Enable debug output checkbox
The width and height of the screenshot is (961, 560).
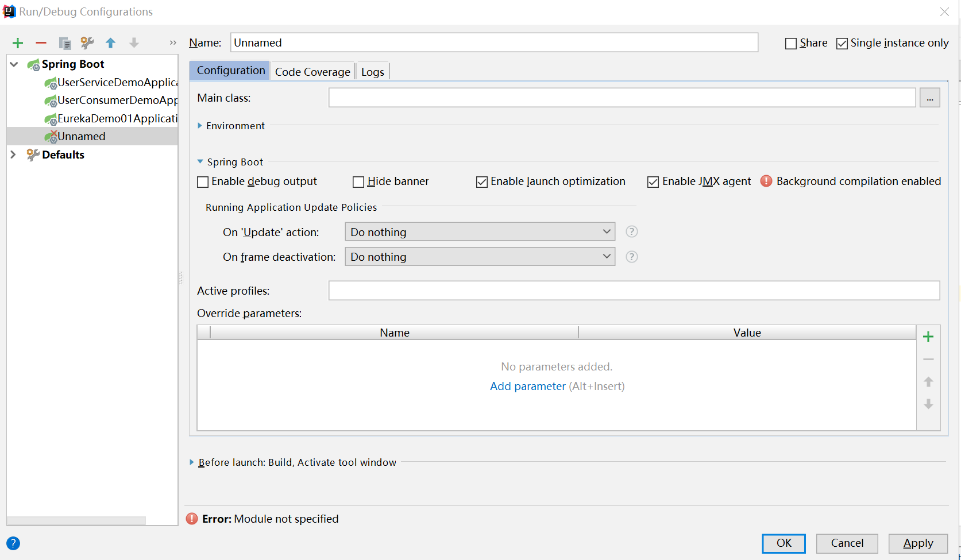[x=203, y=182]
